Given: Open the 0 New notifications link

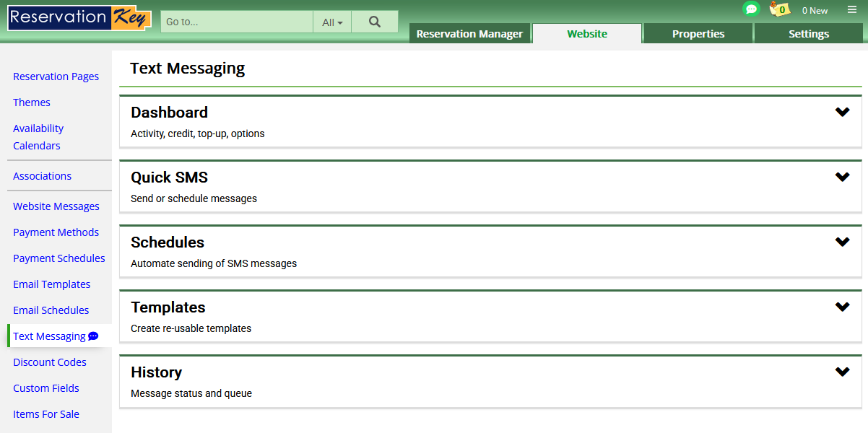Looking at the screenshot, I should 815,11.
